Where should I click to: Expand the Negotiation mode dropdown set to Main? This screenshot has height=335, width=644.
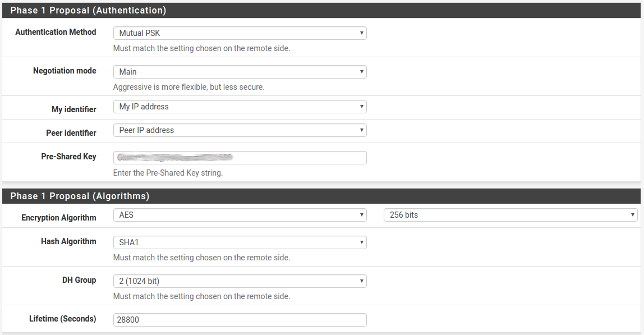240,71
